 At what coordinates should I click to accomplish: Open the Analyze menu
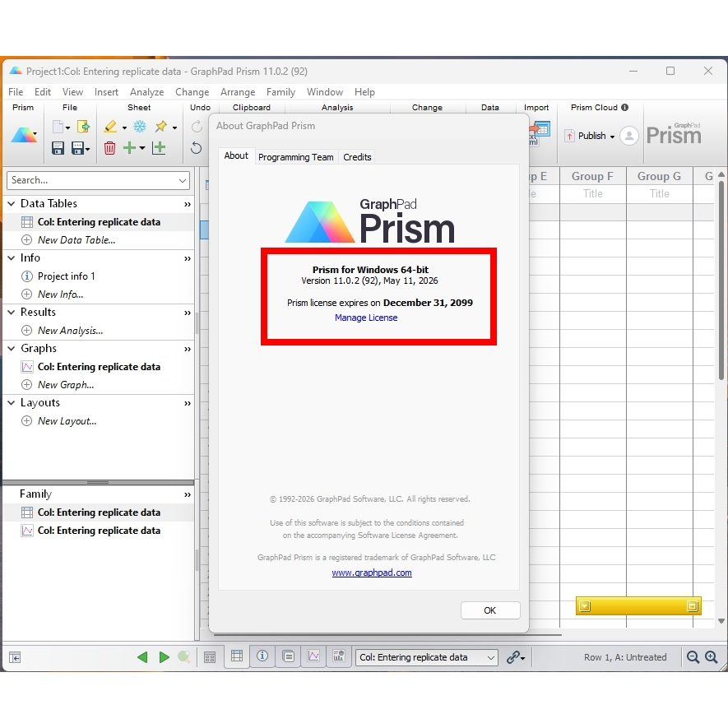(x=146, y=92)
